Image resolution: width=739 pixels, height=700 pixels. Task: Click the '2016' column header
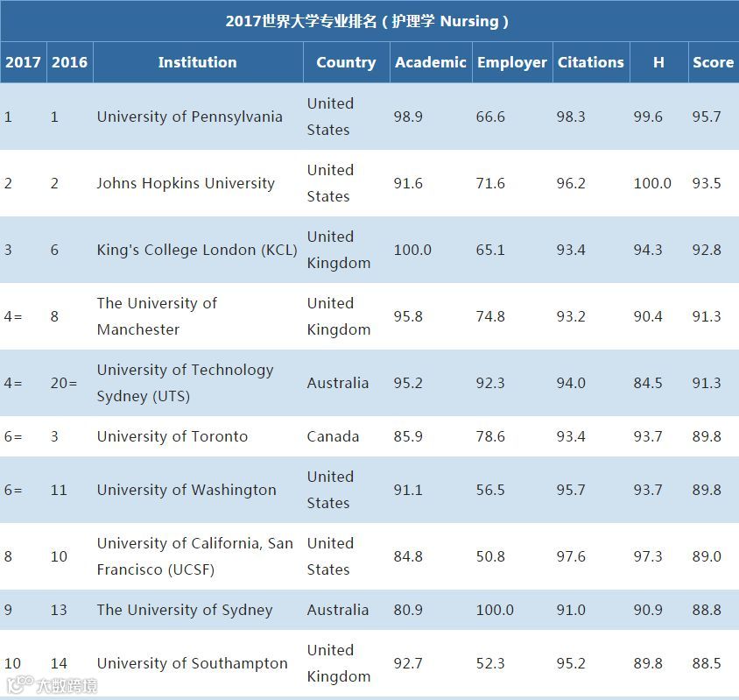70,62
